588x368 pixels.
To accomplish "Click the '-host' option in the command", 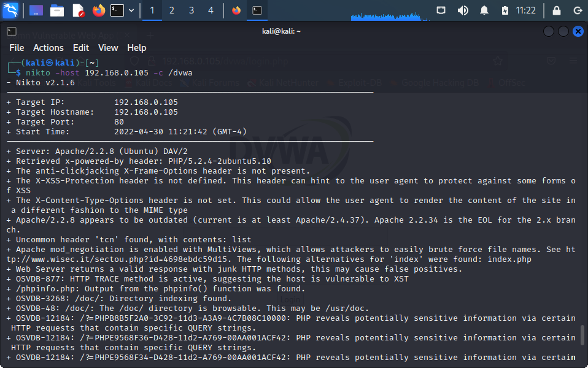I will [68, 73].
